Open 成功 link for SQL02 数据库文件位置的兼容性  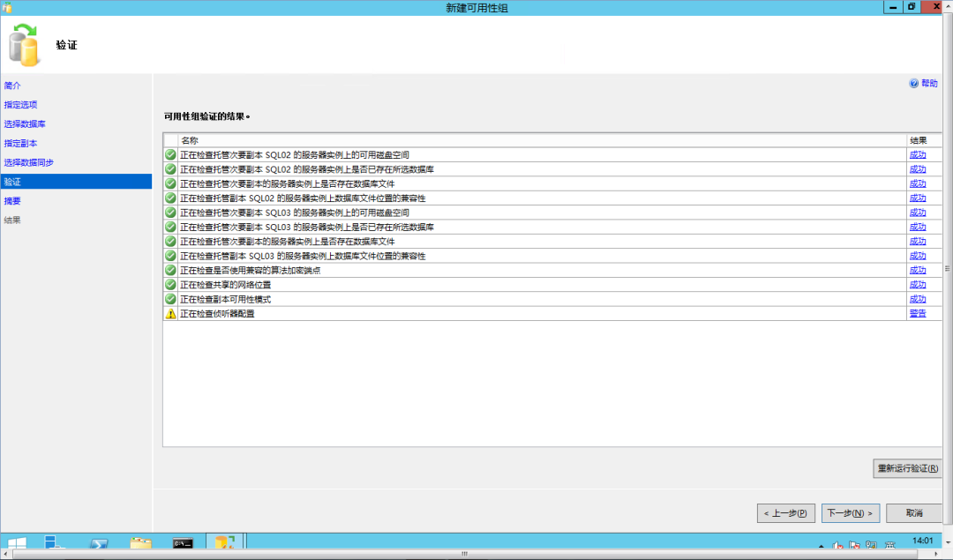pos(917,198)
